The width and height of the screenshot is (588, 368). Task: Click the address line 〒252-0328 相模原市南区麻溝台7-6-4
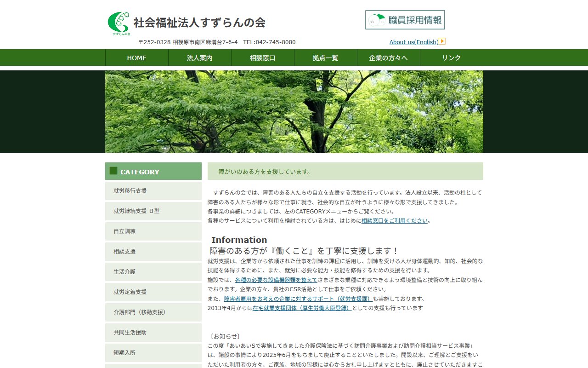188,42
